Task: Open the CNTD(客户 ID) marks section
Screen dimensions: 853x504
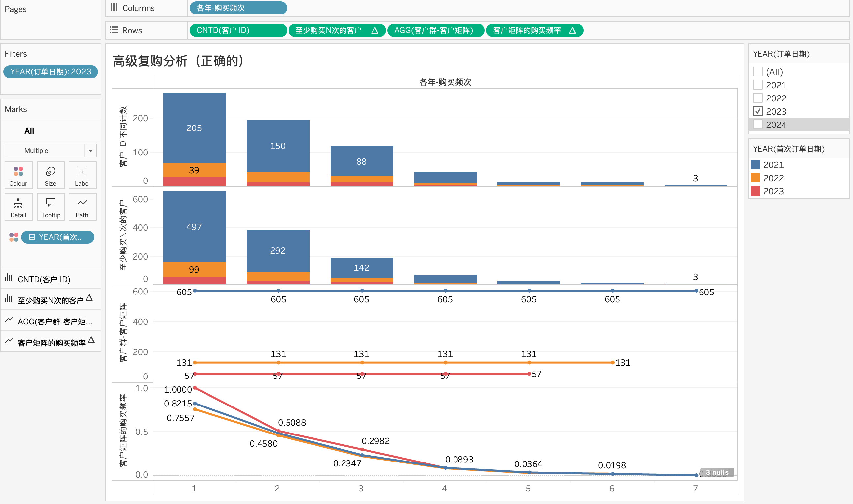Action: 44,279
